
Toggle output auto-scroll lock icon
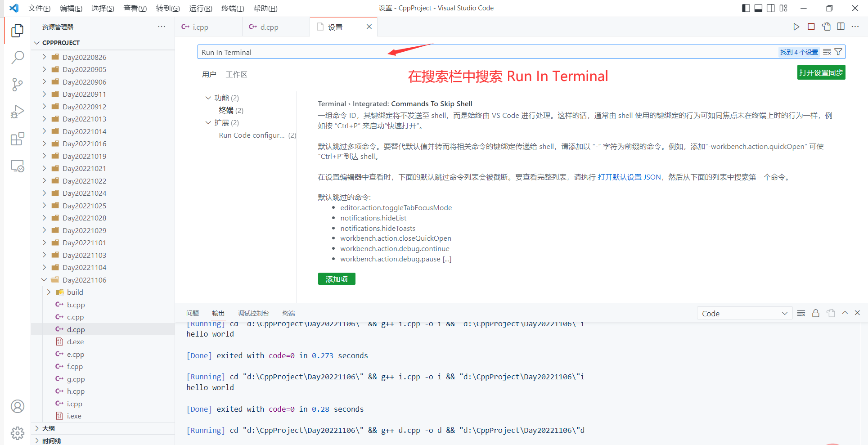click(x=815, y=313)
